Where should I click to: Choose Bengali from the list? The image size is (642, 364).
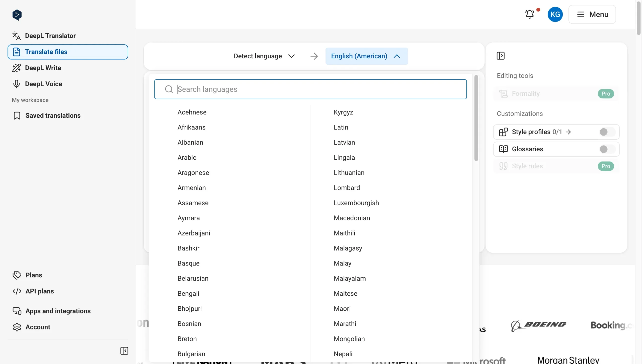pos(188,294)
